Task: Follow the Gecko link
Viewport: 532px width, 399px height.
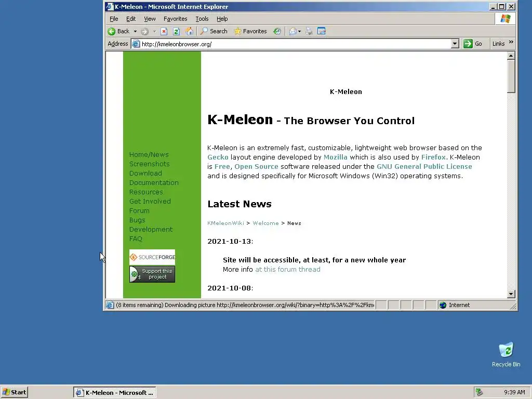Action: 218,157
